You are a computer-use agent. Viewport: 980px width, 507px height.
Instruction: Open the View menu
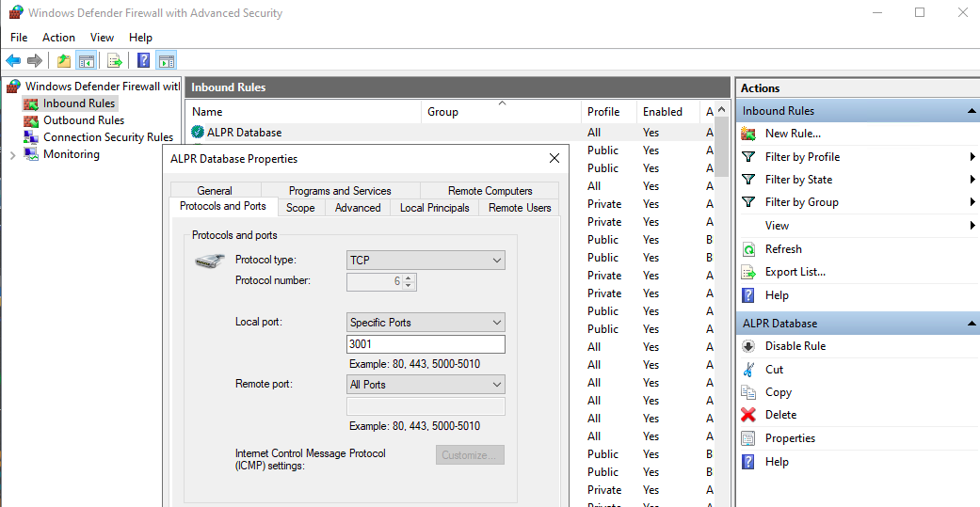[x=102, y=38]
